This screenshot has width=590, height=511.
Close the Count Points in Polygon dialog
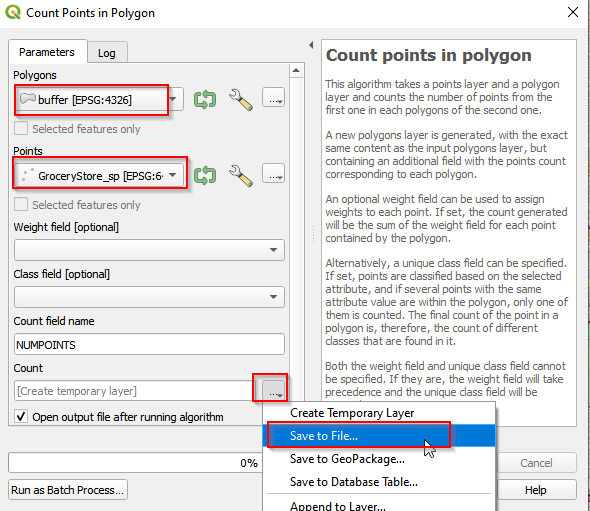point(573,12)
